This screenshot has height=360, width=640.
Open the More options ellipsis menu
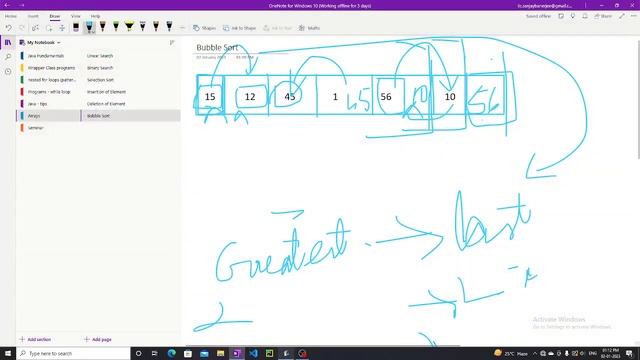click(633, 16)
